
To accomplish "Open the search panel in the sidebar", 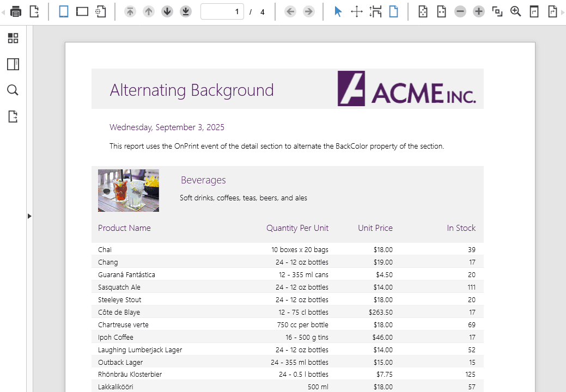I will coord(13,90).
